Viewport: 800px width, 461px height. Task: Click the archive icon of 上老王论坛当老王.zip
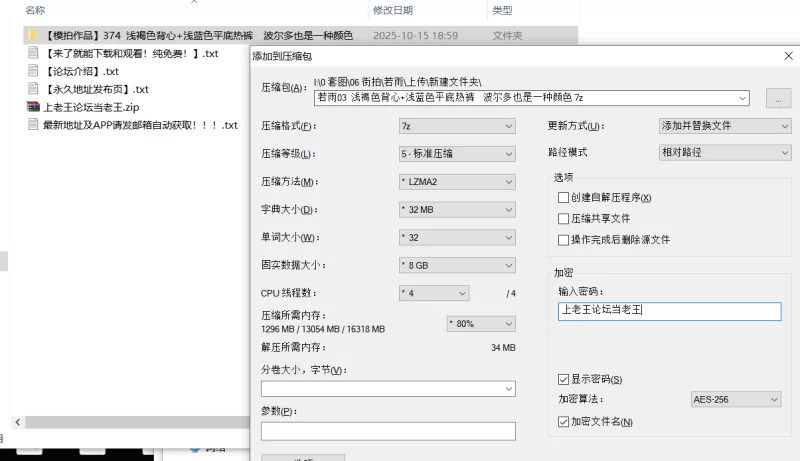33,107
